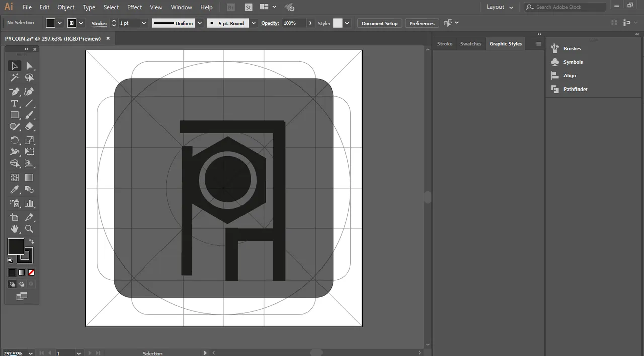Select the Eyedropper tool

click(15, 190)
